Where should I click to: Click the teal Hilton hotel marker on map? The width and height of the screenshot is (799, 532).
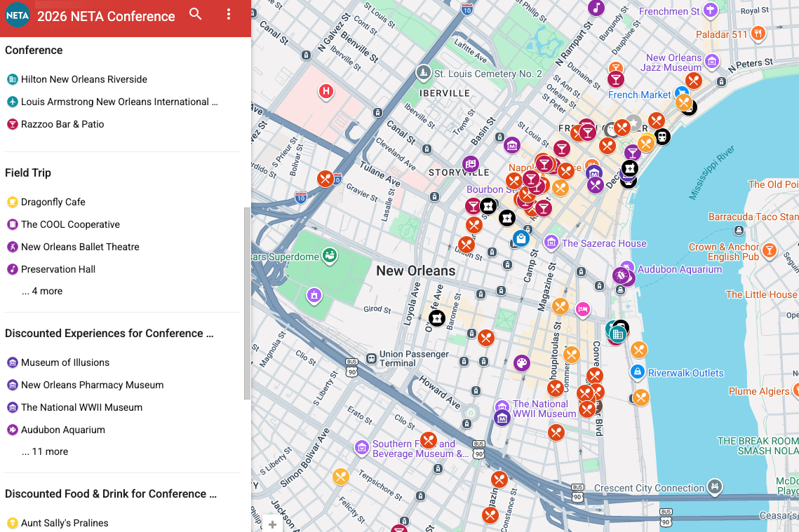(617, 334)
